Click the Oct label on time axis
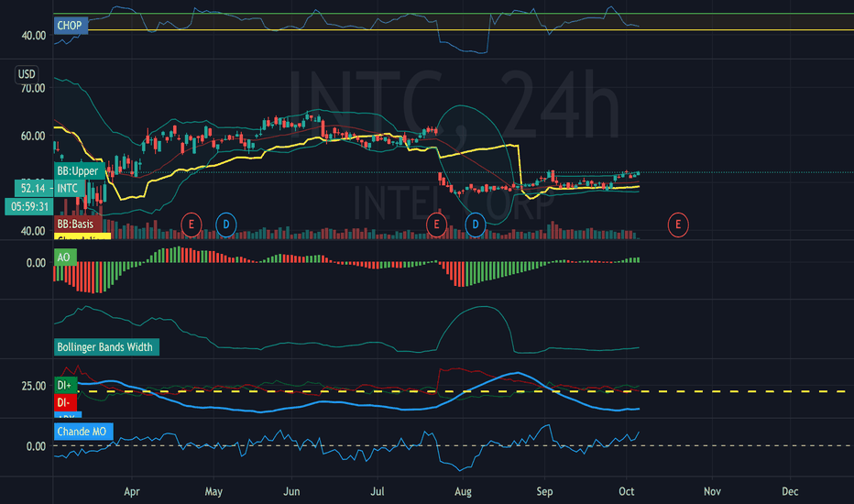The height and width of the screenshot is (504, 854). point(627,491)
